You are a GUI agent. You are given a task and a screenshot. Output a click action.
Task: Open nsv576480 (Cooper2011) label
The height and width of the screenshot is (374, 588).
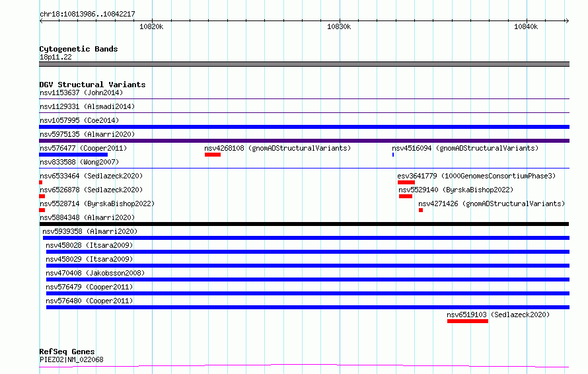pos(89,301)
